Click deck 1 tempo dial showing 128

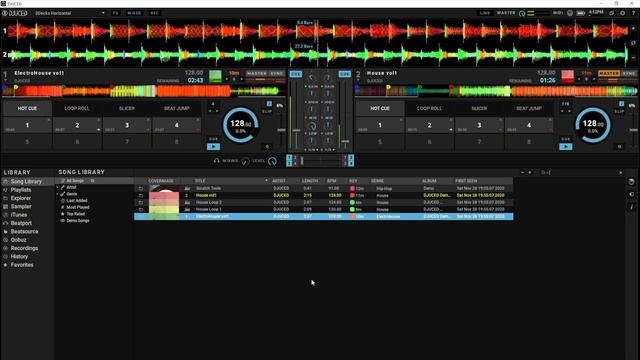pyautogui.click(x=240, y=124)
